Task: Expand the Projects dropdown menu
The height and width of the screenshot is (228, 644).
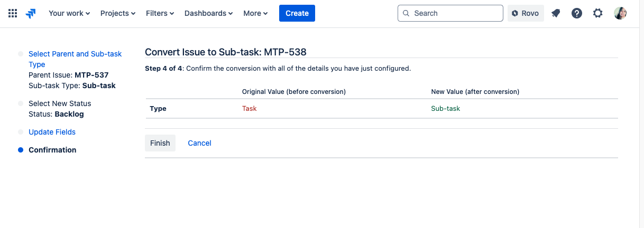Action: [118, 13]
